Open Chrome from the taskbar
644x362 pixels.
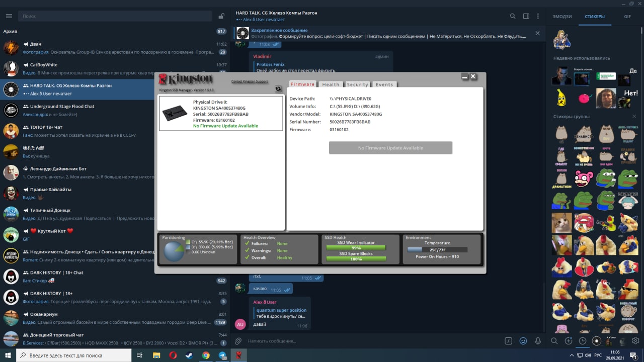coord(206,355)
